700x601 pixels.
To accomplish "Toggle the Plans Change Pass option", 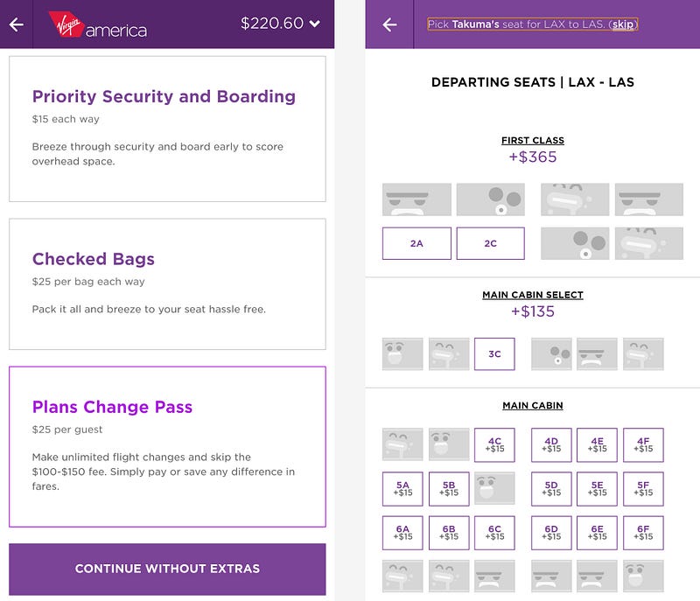I will [x=167, y=446].
